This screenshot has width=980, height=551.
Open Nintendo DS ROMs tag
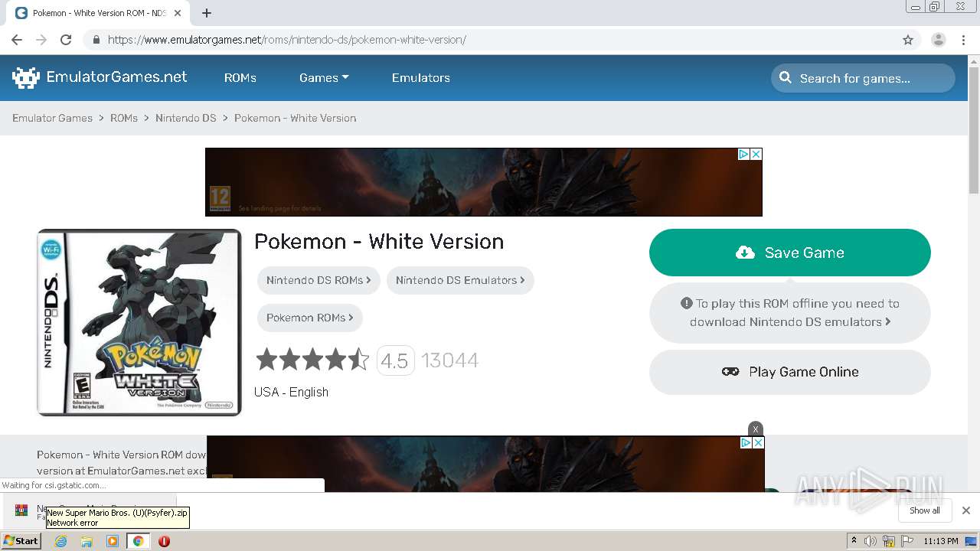tap(318, 280)
